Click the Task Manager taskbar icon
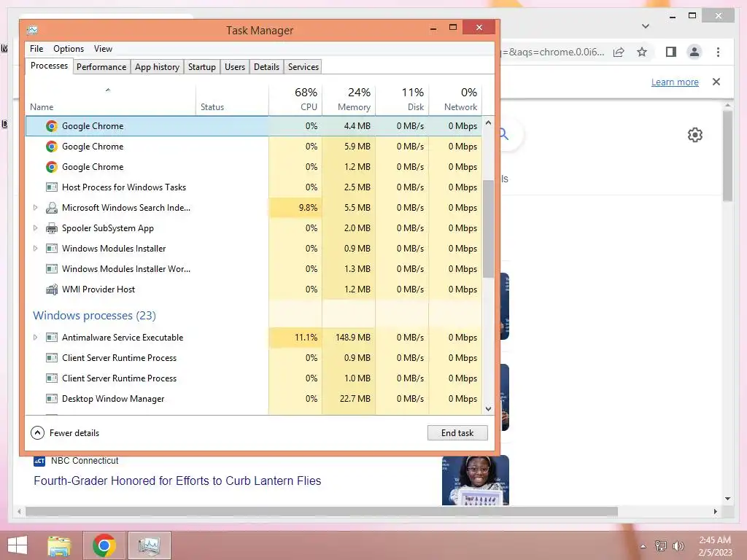Image resolution: width=747 pixels, height=560 pixels. [149, 545]
